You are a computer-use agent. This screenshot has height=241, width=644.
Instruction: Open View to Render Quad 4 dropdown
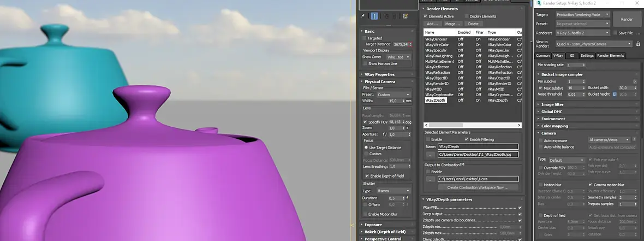[593, 44]
